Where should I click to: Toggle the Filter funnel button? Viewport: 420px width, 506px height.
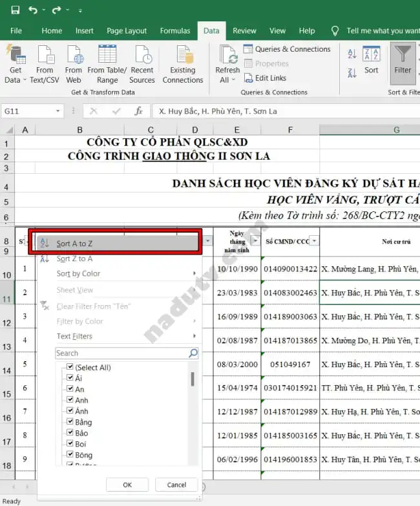coord(403,63)
